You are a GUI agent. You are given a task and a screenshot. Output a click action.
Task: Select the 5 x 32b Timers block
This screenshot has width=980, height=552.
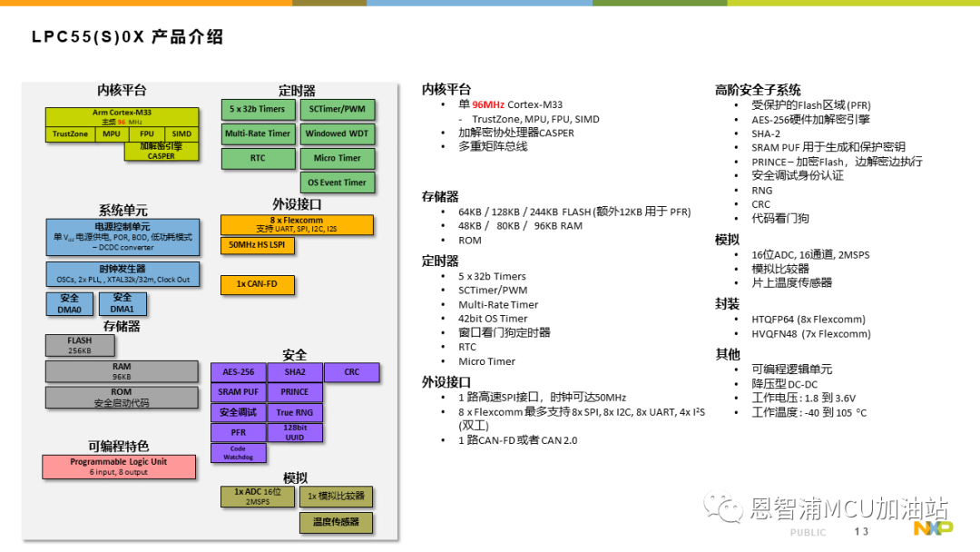pos(258,109)
